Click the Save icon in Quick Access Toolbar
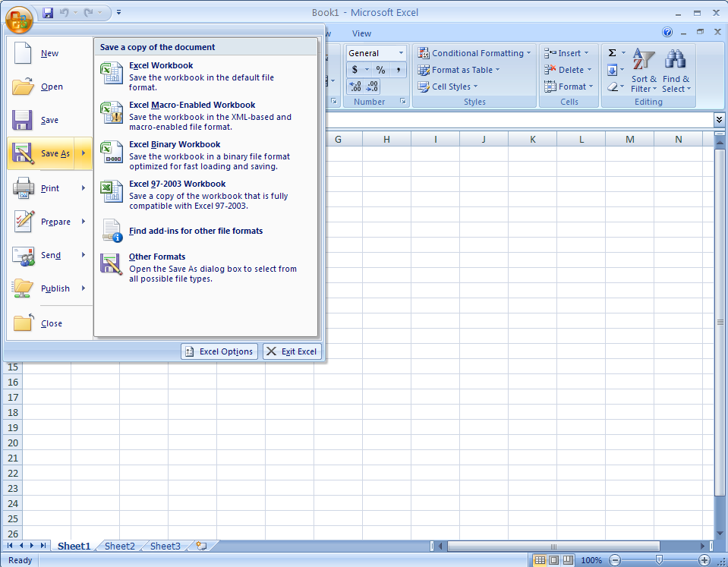The image size is (728, 567). 49,13
